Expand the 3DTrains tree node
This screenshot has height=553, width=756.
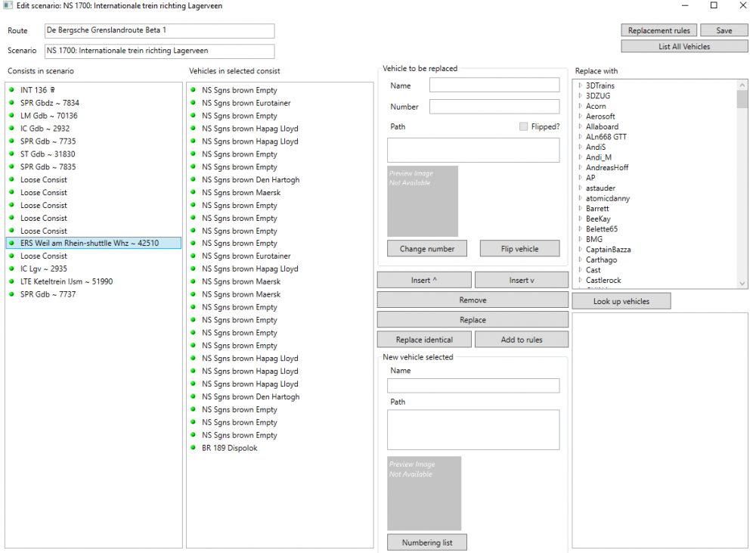click(580, 85)
